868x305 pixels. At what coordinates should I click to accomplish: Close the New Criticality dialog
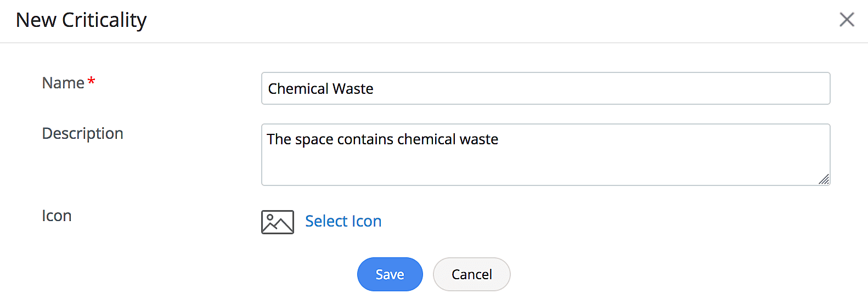847,20
